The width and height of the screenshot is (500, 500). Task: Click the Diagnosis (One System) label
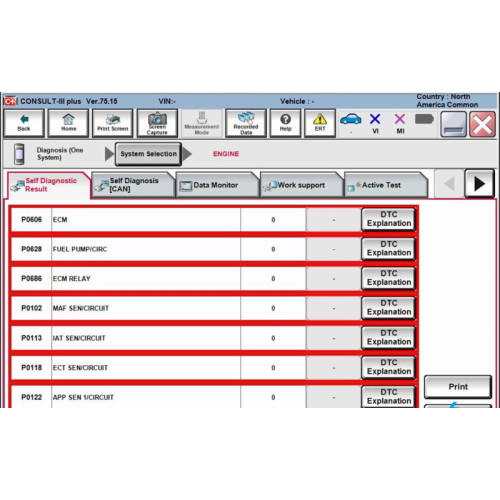pyautogui.click(x=59, y=154)
